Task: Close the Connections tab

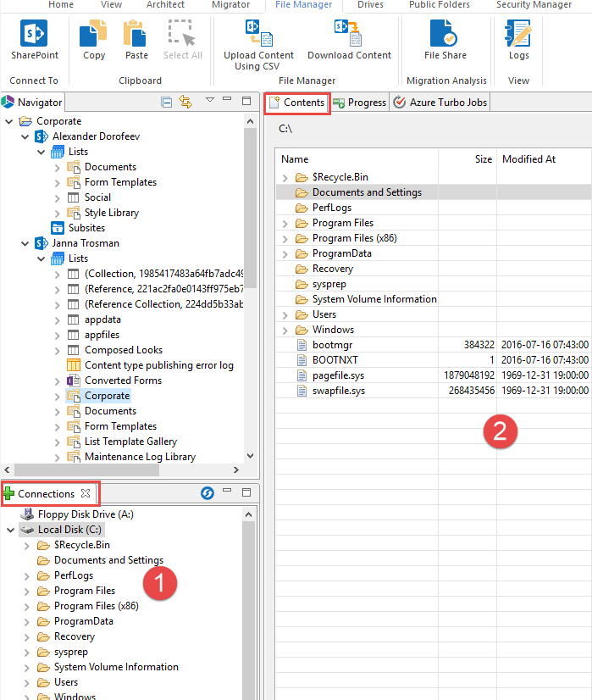Action: [86, 493]
